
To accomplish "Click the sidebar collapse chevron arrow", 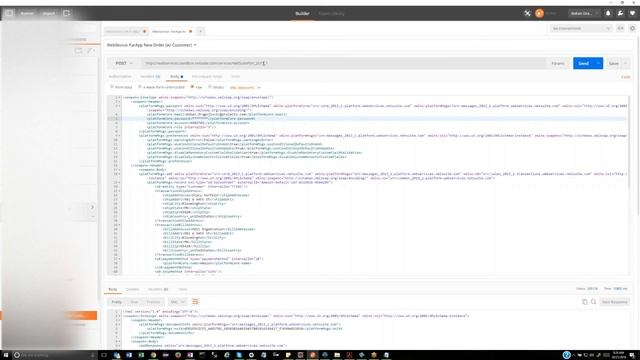I will pyautogui.click(x=92, y=207).
